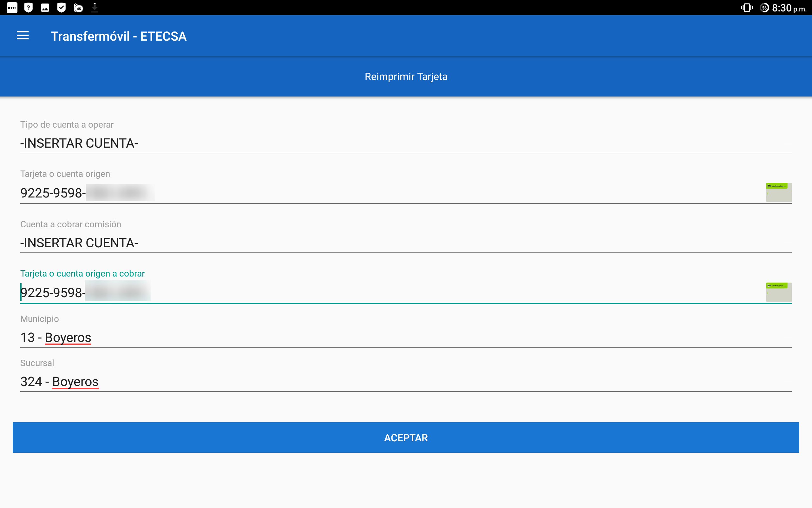Tap the Reimprimir Tarjeta heading
This screenshot has width=812, height=508.
[406, 77]
